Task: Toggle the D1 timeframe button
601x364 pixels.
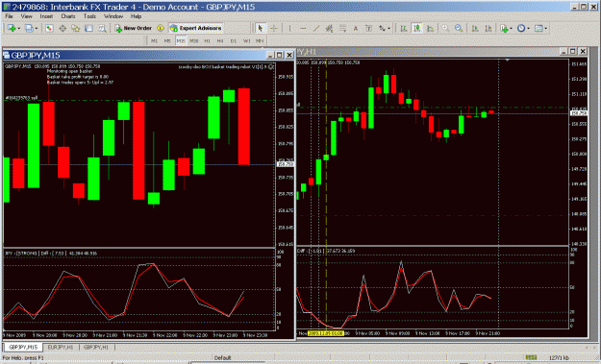Action: [234, 40]
